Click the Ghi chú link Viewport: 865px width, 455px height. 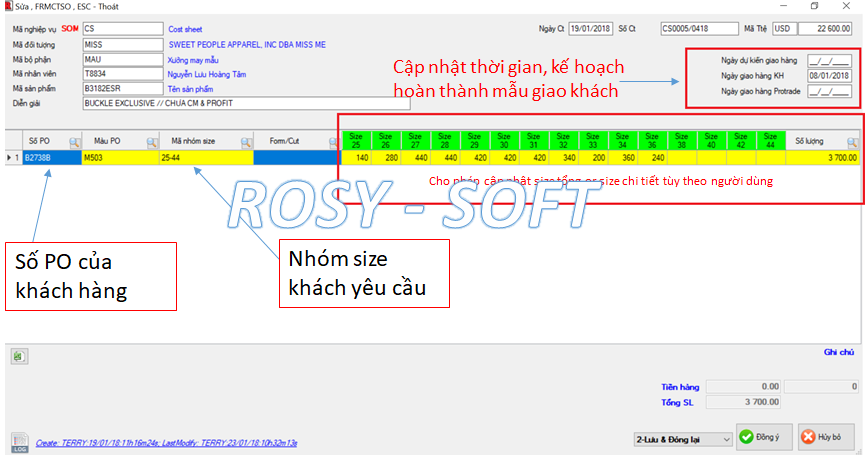pos(839,352)
